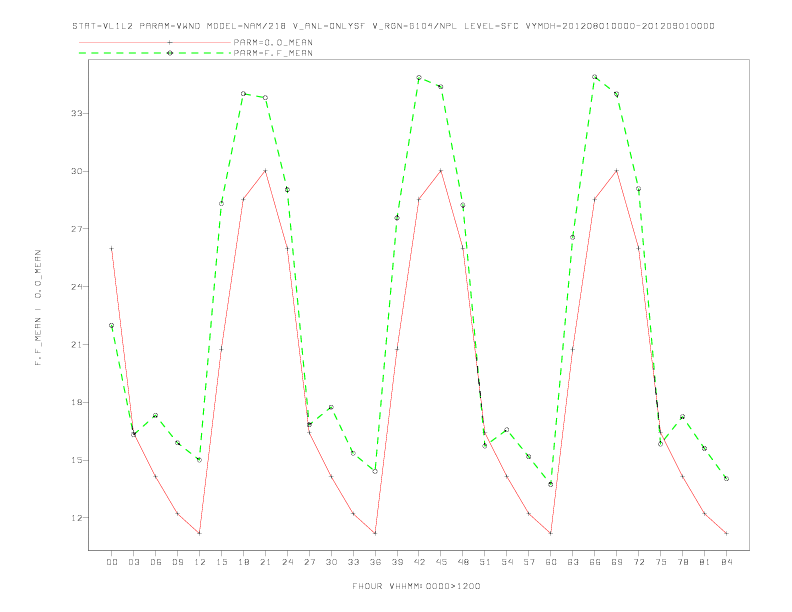Click the x-axis forecast hour label 60
The width and height of the screenshot is (792, 612).
(x=551, y=562)
